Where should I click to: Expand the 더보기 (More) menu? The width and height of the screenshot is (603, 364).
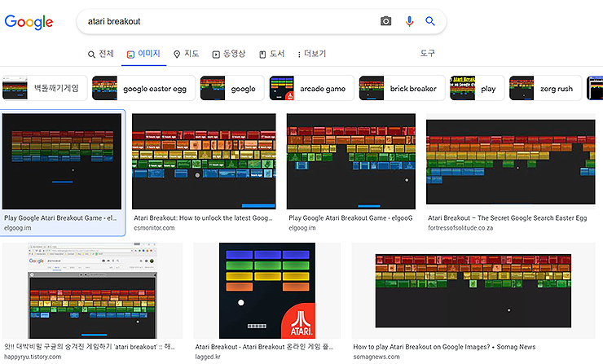(x=311, y=54)
